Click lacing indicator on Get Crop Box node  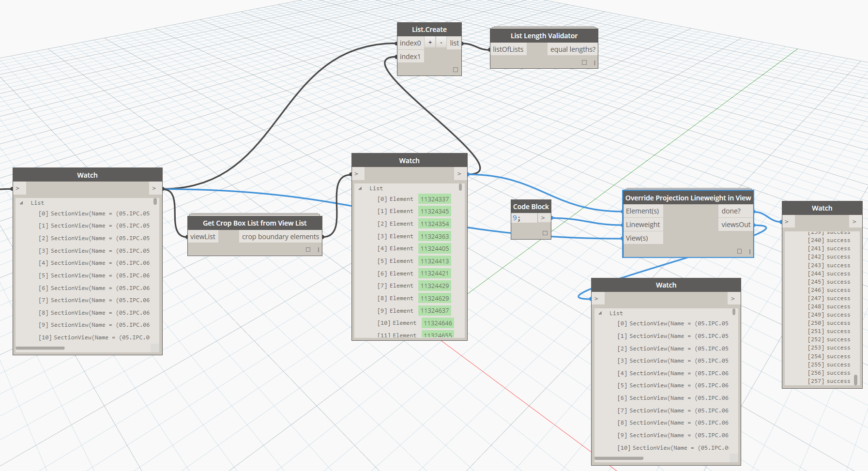[x=318, y=250]
